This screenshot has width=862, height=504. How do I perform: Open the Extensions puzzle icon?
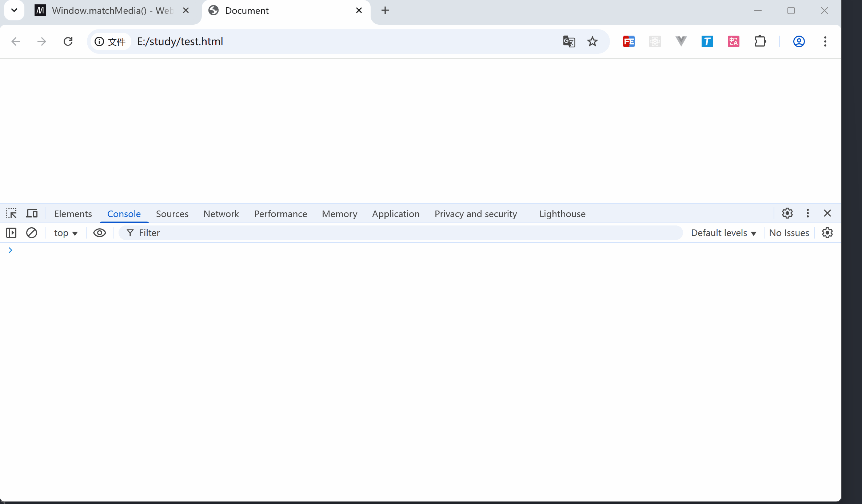(x=760, y=41)
